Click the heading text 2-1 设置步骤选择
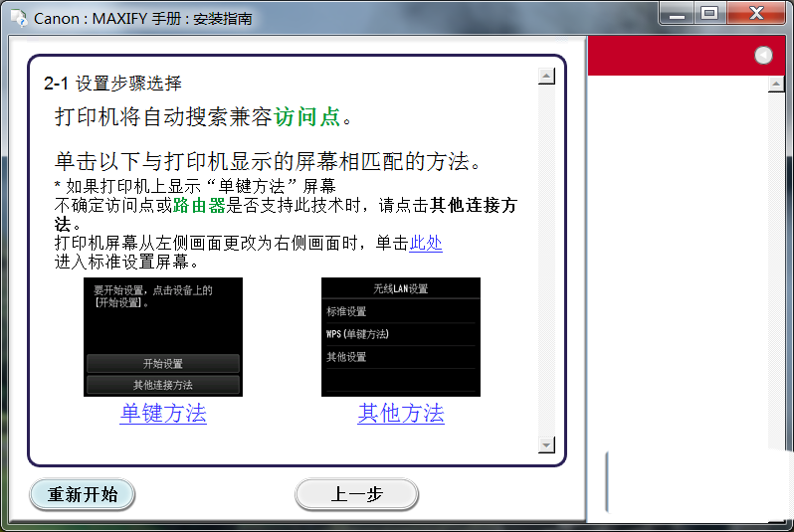The height and width of the screenshot is (532, 794). (x=112, y=83)
